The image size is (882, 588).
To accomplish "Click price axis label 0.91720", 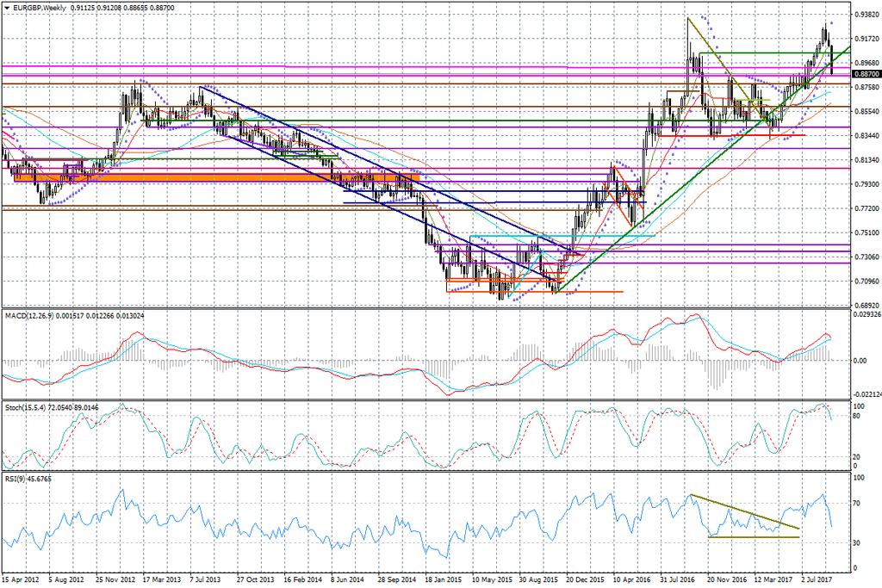I will click(x=866, y=39).
